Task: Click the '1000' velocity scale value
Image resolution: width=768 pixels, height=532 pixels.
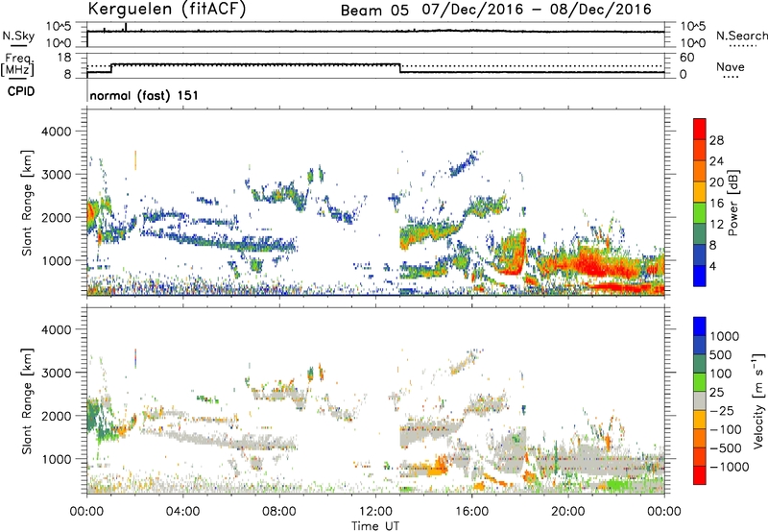Action: click(724, 336)
